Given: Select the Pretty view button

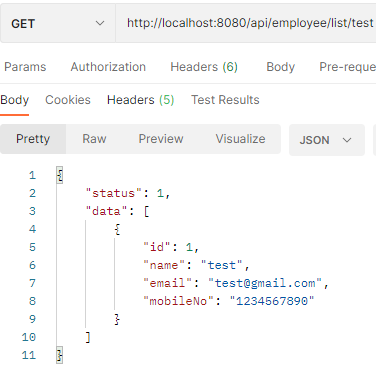Looking at the screenshot, I should tap(33, 139).
